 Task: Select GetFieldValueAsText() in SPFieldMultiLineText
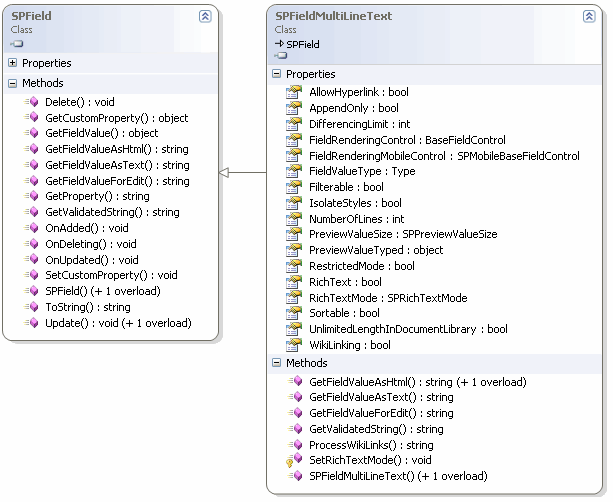[x=381, y=397]
